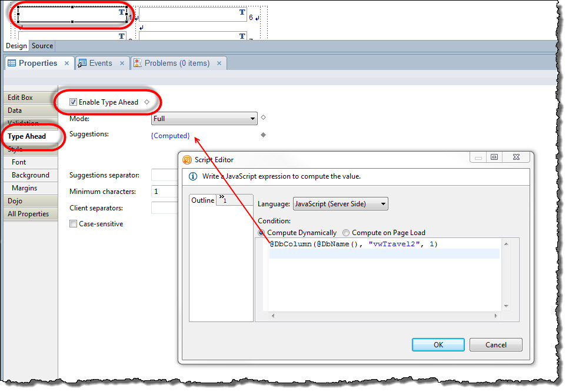Click the computed diamond next to Suggestions
The width and height of the screenshot is (569, 392).
click(264, 135)
